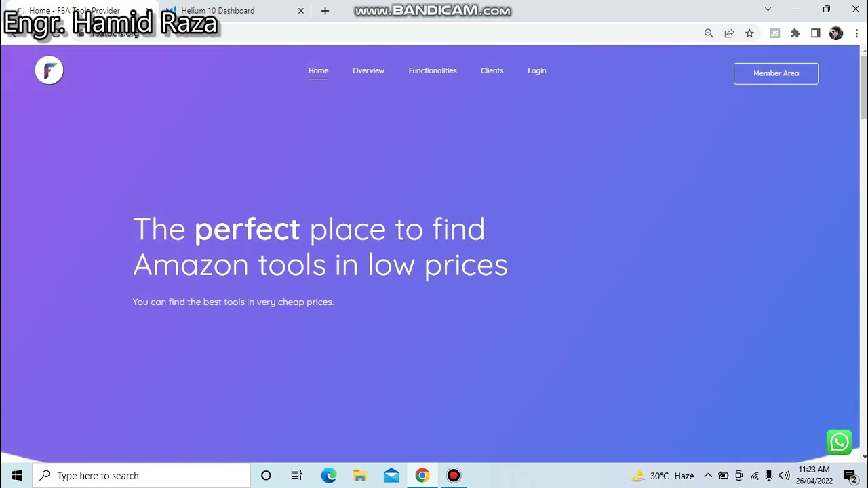Viewport: 868px width, 488px height.
Task: Open File Explorer from taskbar
Action: tap(360, 476)
